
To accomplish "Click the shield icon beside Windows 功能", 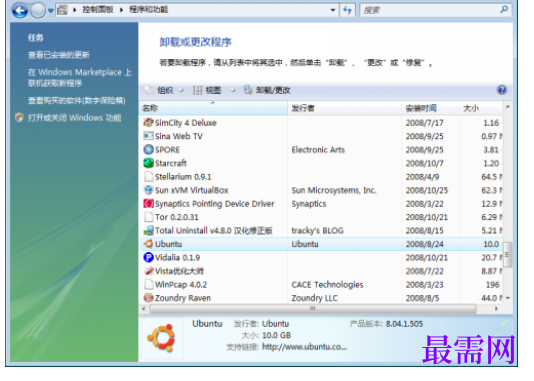I will coord(19,117).
